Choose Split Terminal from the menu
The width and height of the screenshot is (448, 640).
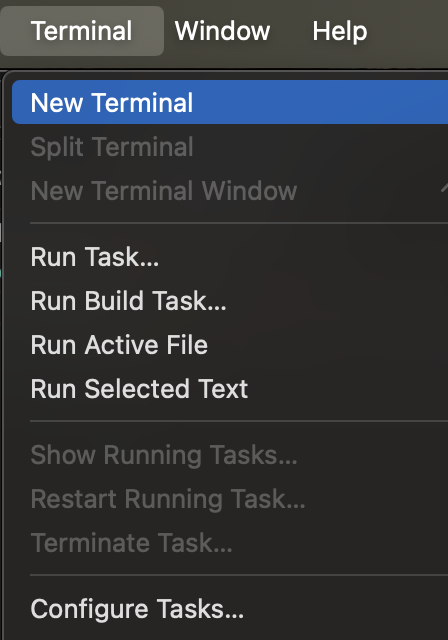coord(230,147)
